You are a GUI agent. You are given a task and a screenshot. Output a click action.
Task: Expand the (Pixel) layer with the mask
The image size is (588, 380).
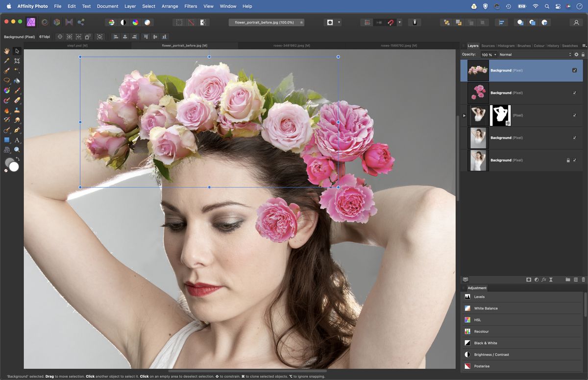464,115
